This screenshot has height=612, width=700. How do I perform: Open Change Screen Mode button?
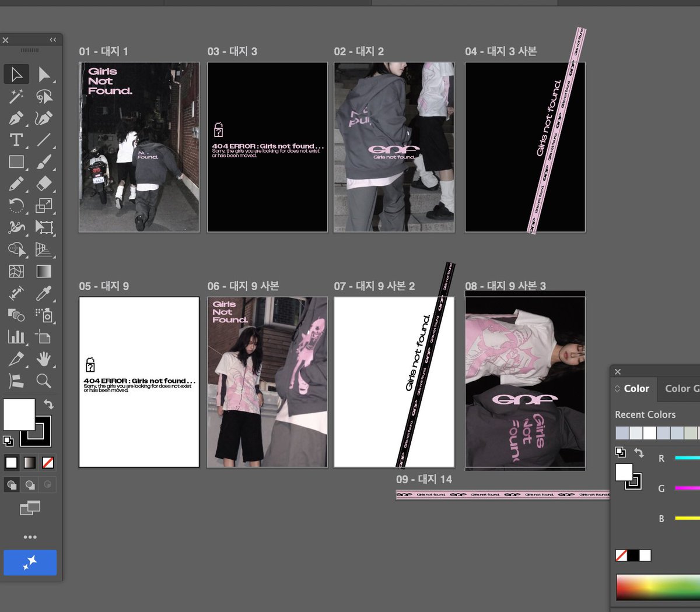30,508
